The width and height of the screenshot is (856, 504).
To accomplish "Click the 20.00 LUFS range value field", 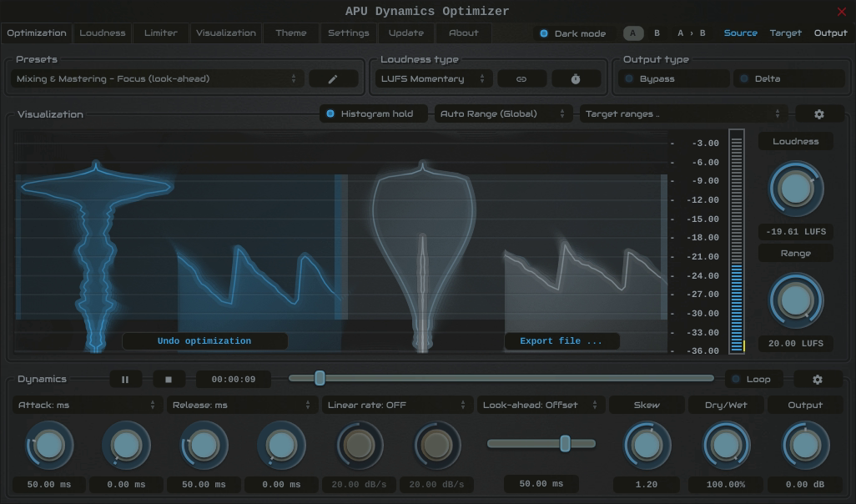I will [x=795, y=344].
